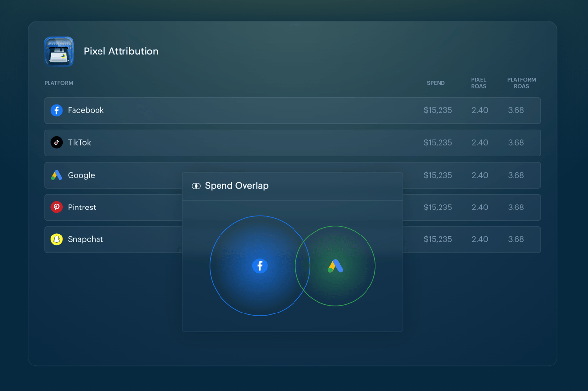Click the Pixel Attribution app logo
This screenshot has width=588, height=391.
(58, 52)
